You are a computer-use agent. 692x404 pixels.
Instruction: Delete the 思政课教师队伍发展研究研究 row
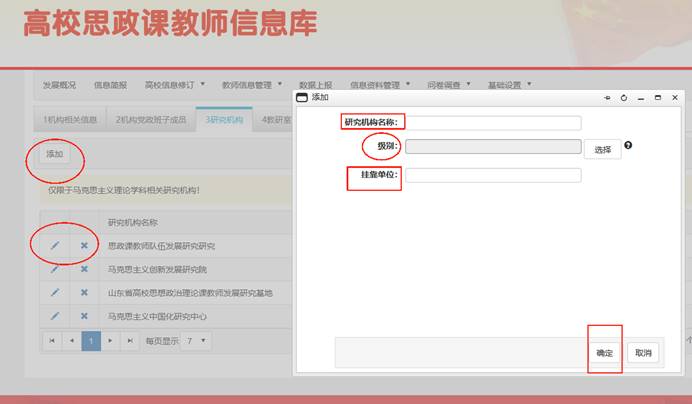pos(84,245)
